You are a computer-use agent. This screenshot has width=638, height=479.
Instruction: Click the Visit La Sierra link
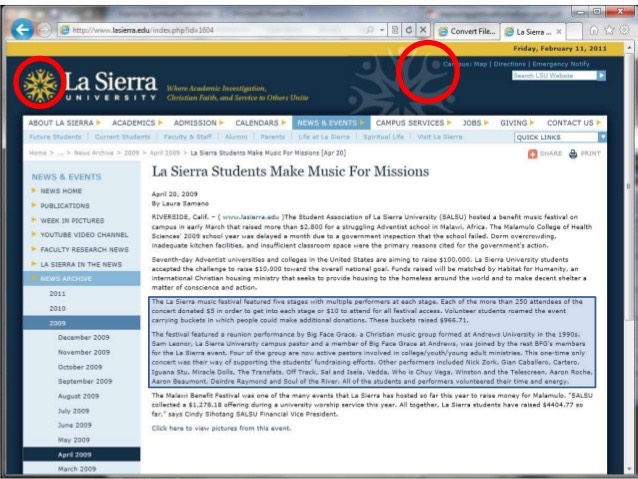[x=440, y=137]
